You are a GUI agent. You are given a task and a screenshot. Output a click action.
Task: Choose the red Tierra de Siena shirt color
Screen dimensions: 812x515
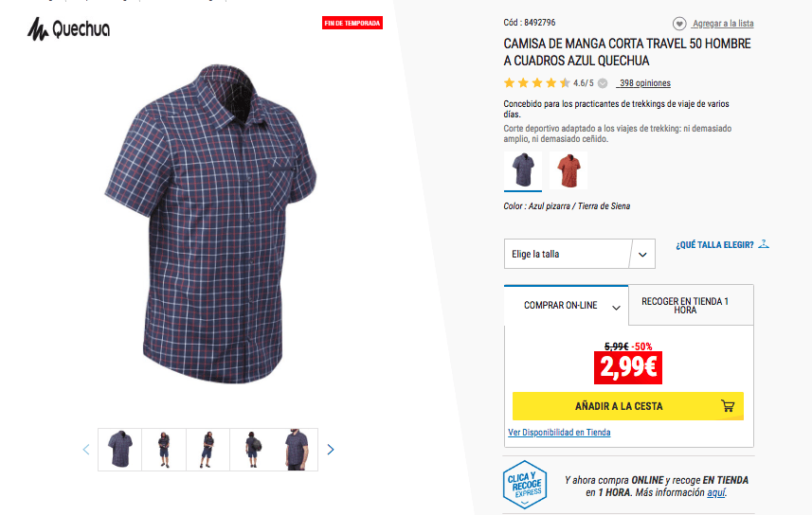[568, 170]
